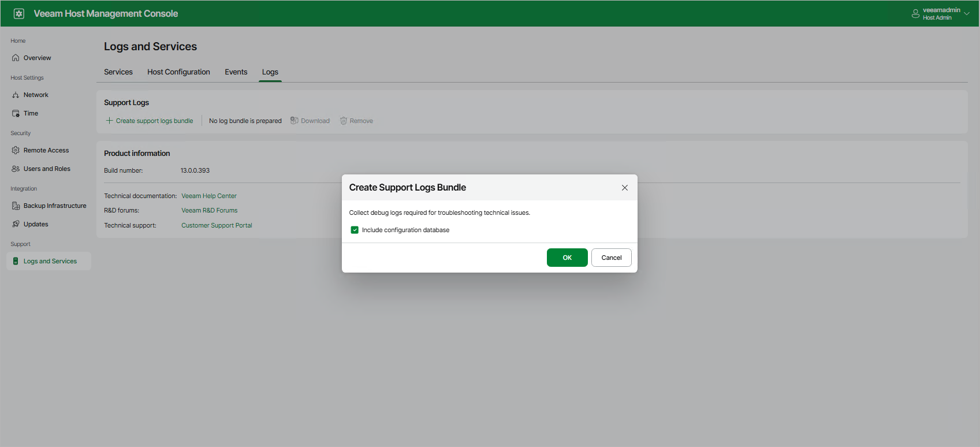Open Veeam R&D Forums link
The width and height of the screenshot is (980, 447).
pos(210,210)
